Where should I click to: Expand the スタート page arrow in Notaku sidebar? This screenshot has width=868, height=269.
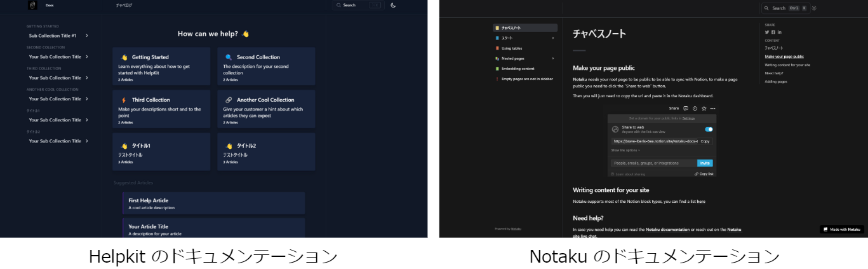[x=553, y=38]
